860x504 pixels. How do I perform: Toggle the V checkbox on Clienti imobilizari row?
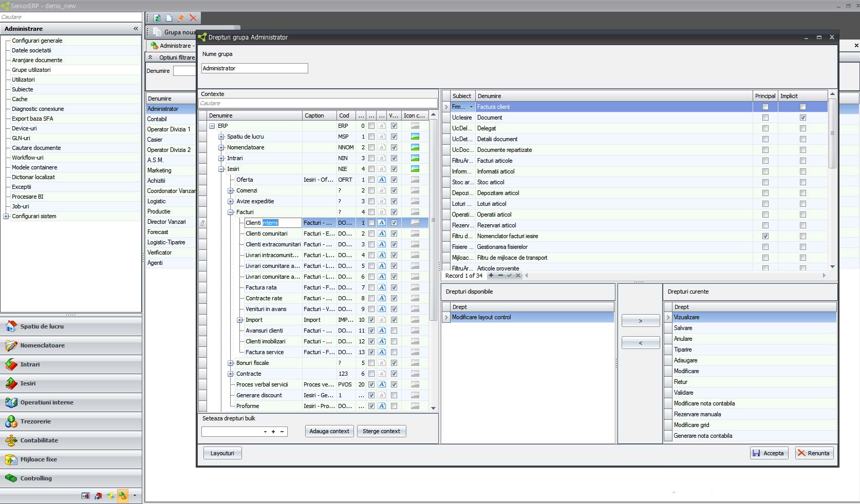coord(394,341)
